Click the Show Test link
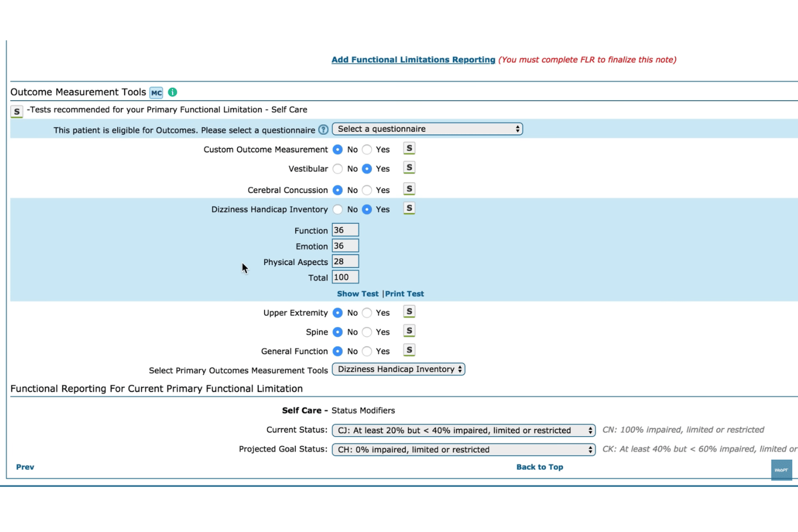Image resolution: width=798 pixels, height=532 pixels. point(357,294)
